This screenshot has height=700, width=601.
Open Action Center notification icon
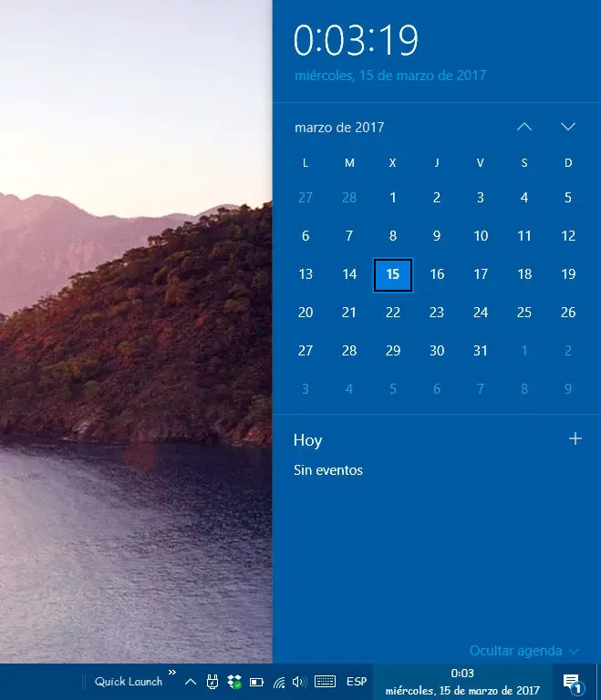pyautogui.click(x=574, y=683)
